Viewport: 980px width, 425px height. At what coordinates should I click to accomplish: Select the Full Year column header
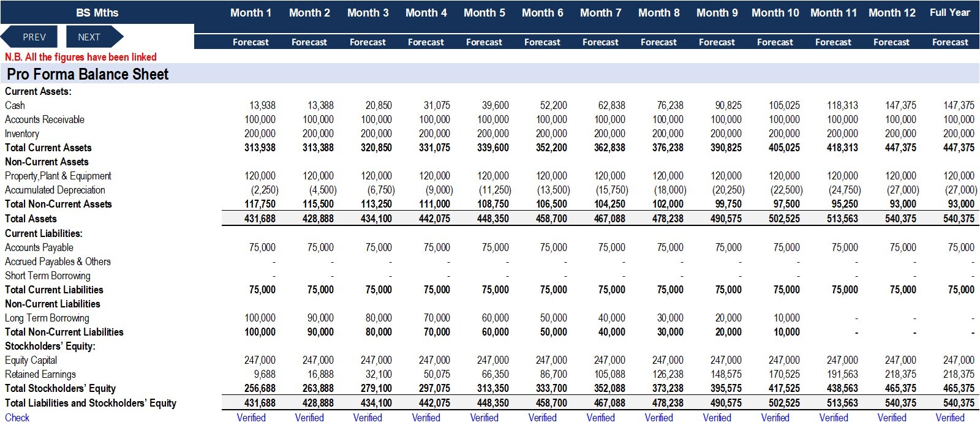[x=950, y=12]
